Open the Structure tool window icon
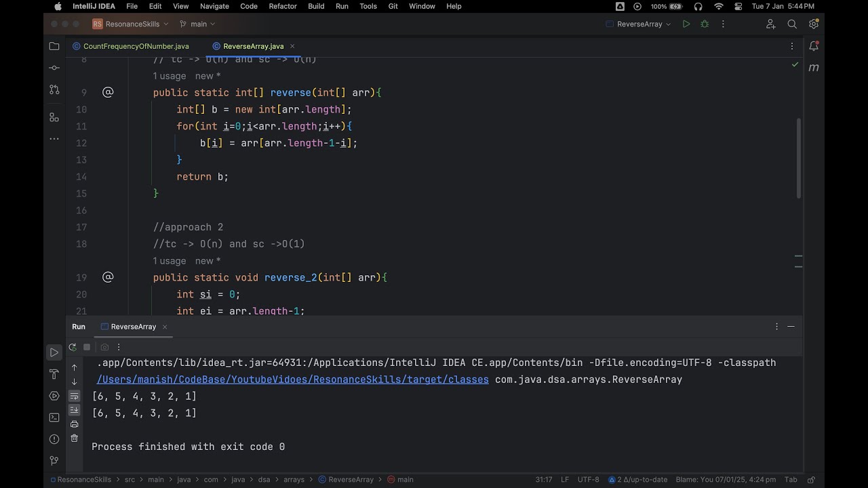Viewport: 868px width, 488px height. [x=54, y=117]
